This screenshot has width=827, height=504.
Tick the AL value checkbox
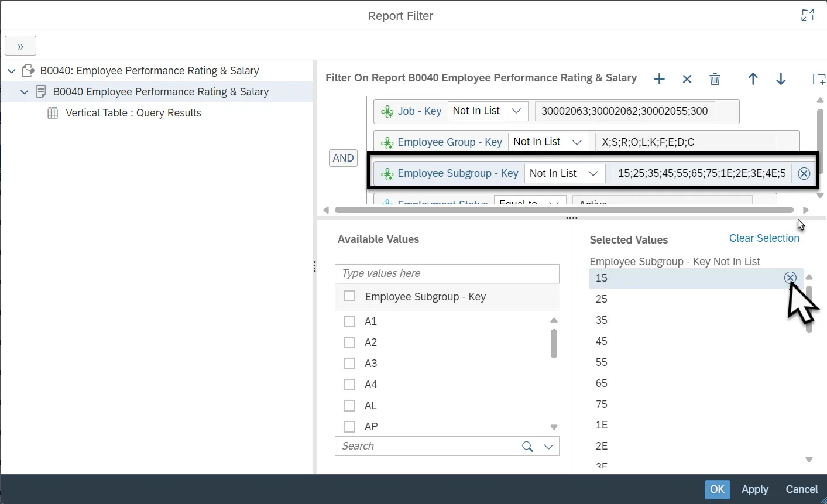(x=349, y=406)
